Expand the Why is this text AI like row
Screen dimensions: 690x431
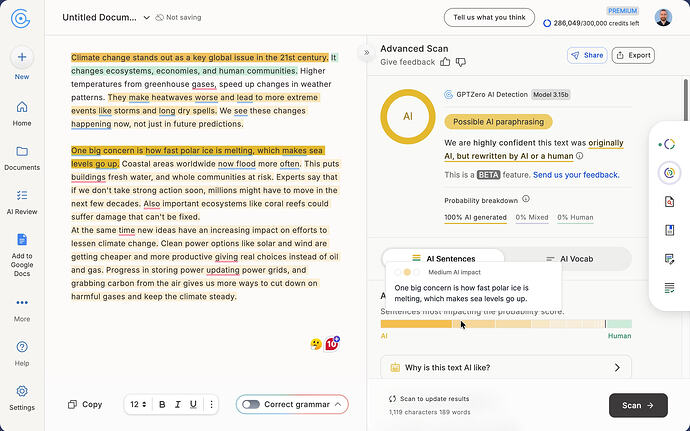tap(506, 367)
